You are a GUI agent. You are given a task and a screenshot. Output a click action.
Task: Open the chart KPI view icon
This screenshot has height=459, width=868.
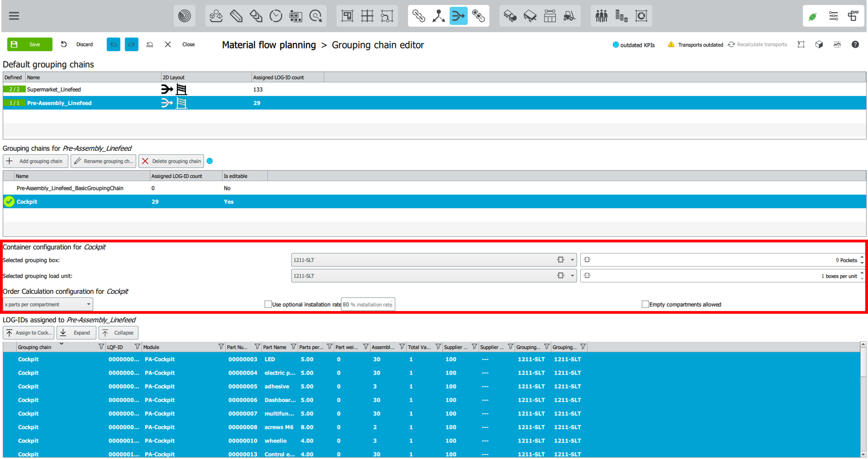(x=837, y=44)
